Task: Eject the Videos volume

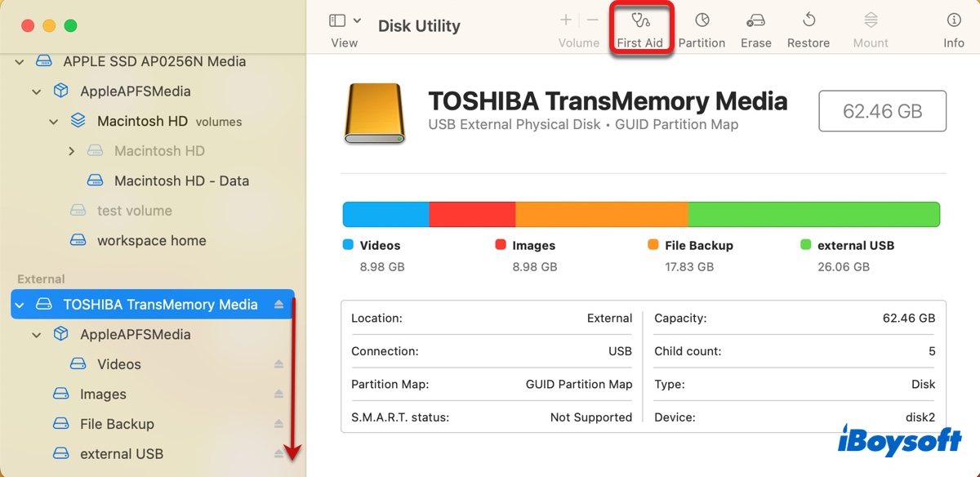Action: (278, 364)
